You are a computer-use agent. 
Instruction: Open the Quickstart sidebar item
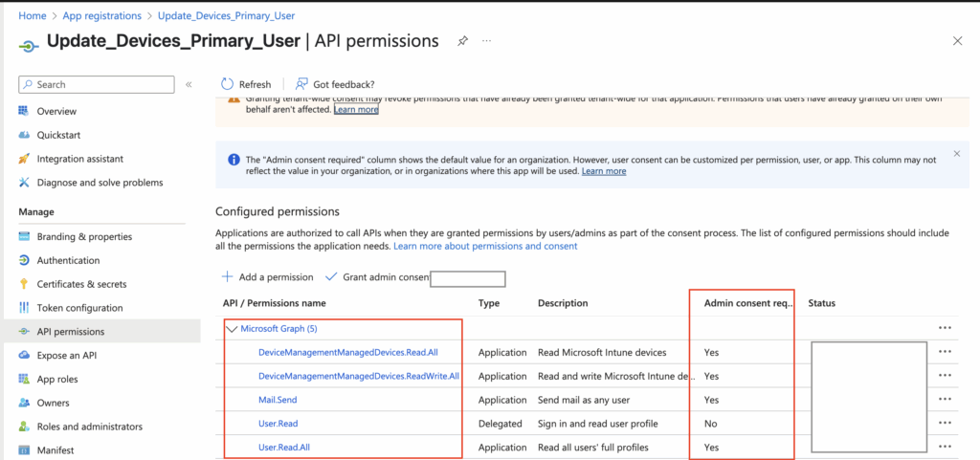57,135
